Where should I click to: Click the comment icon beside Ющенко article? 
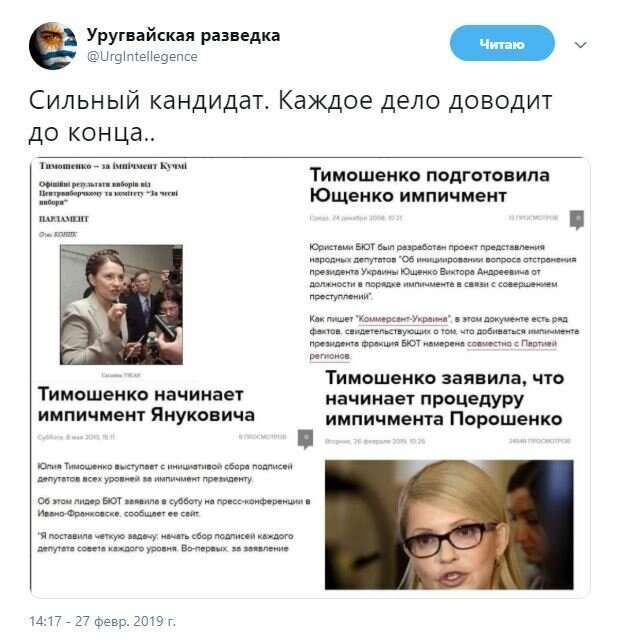pos(577,219)
